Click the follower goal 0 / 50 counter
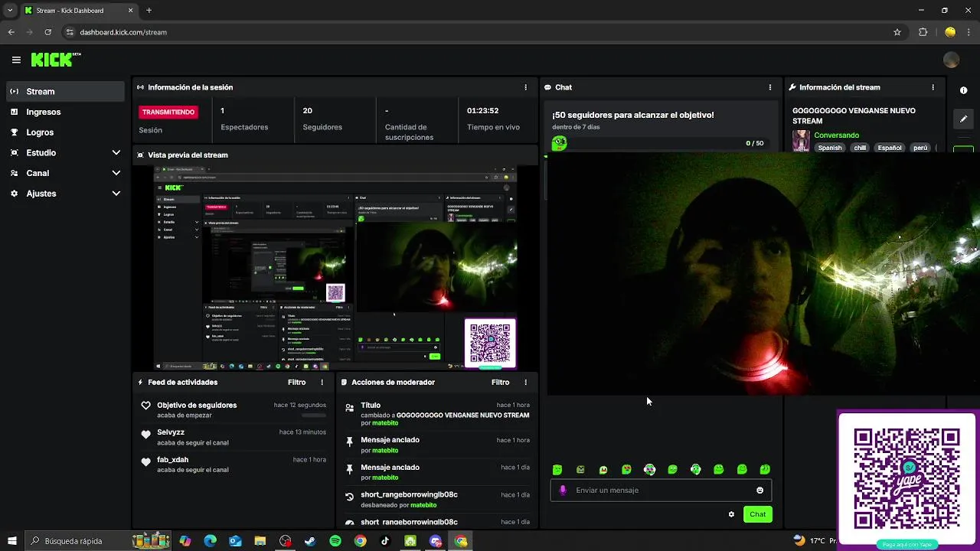The width and height of the screenshot is (980, 551). (754, 143)
